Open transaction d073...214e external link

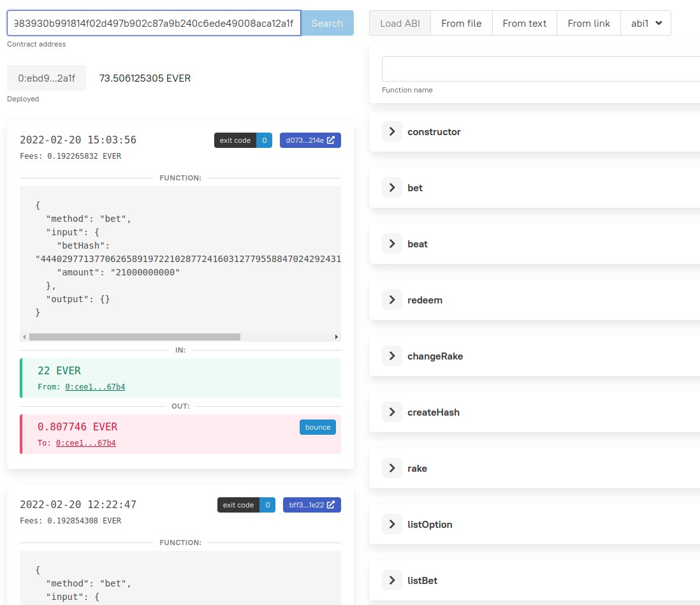[x=310, y=140]
